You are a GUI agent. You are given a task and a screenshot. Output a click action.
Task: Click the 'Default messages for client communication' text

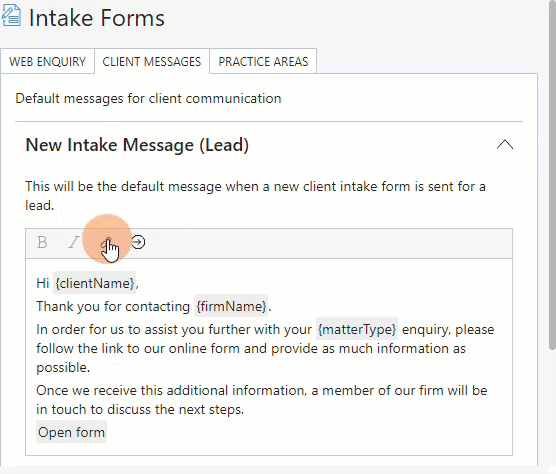pos(148,98)
